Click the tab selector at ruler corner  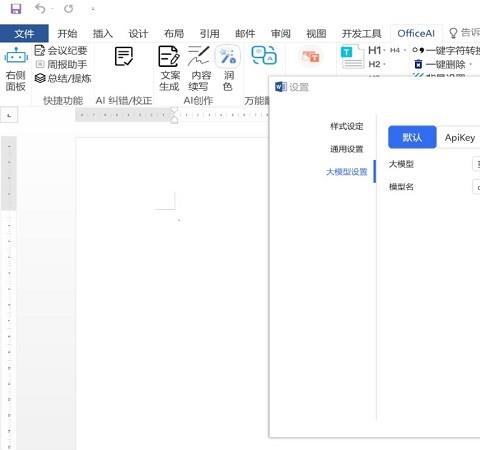coord(9,115)
